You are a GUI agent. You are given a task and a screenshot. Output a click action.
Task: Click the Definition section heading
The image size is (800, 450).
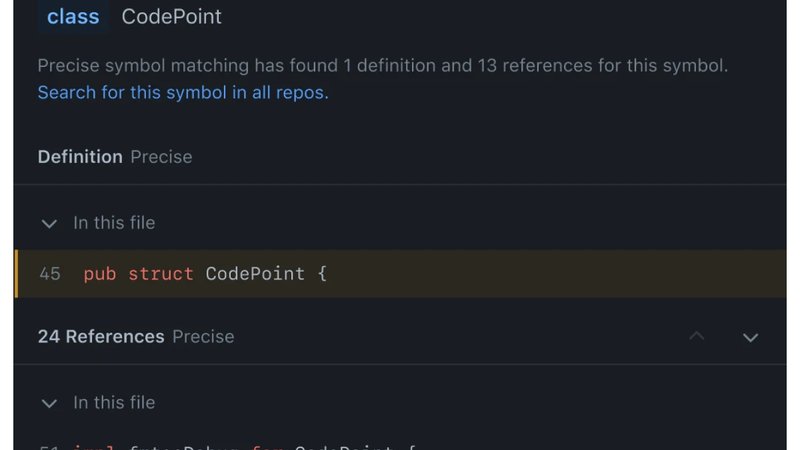[x=80, y=157]
